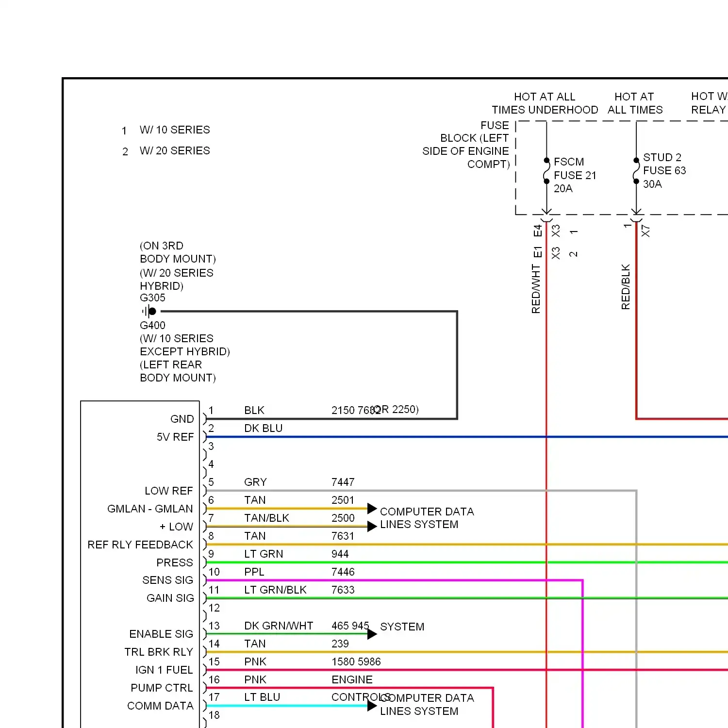Click the LOW REF terminal label
The width and height of the screenshot is (728, 728).
coord(169,491)
